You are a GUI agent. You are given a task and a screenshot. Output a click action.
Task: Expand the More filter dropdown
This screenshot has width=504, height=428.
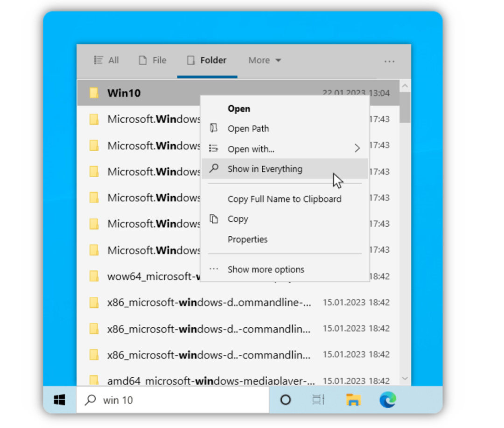(x=265, y=60)
